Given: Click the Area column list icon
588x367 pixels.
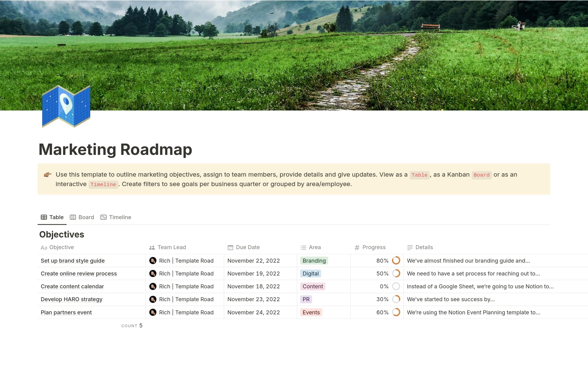Looking at the screenshot, I should point(303,248).
